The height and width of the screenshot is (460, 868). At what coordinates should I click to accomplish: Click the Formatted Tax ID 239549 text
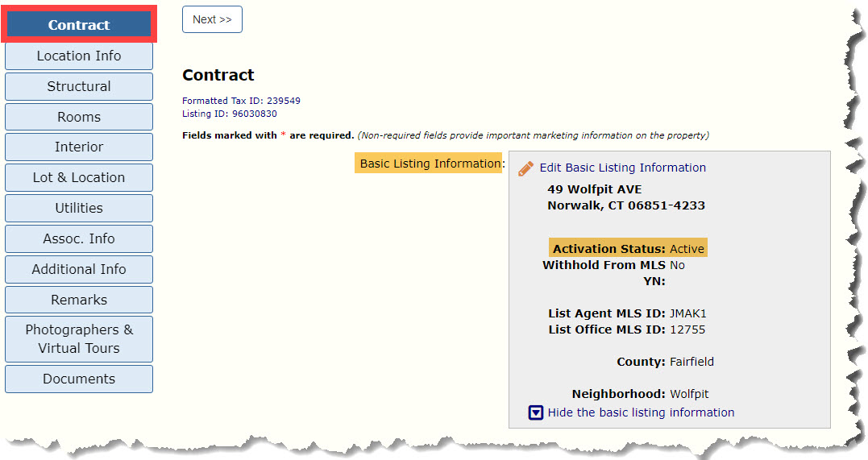241,101
